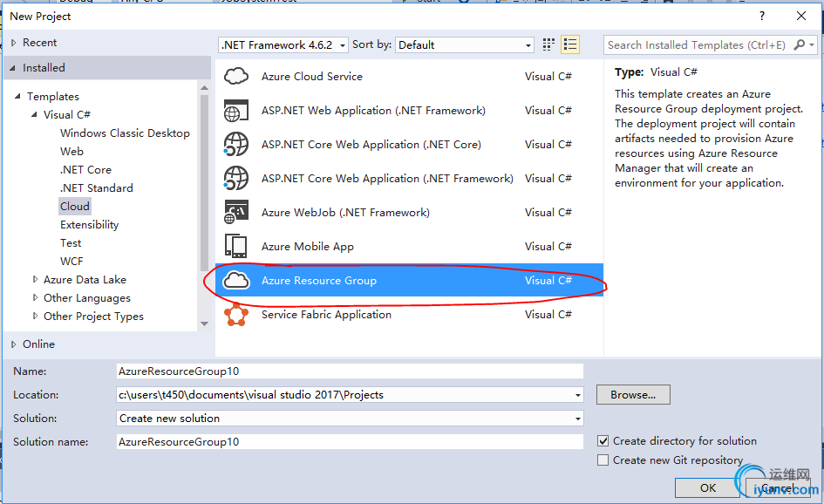Click the ASP.NET Web Application (.NET Framework) icon

pyautogui.click(x=236, y=111)
